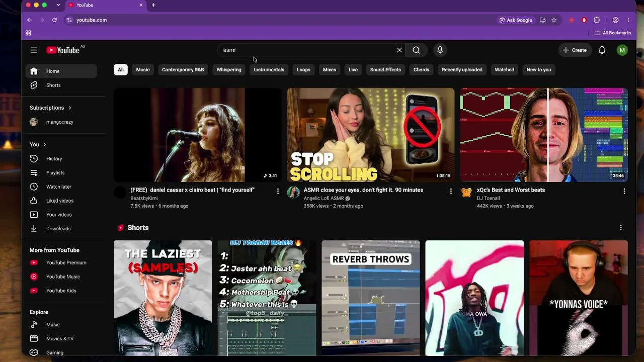Open YouTube Premium from the sidebar
Image resolution: width=644 pixels, height=362 pixels.
(61, 263)
